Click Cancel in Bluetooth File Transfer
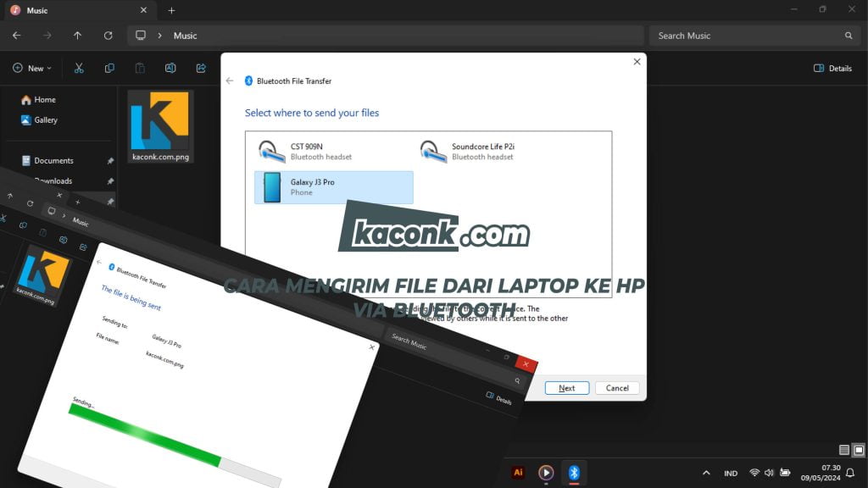The height and width of the screenshot is (488, 868). coord(617,388)
